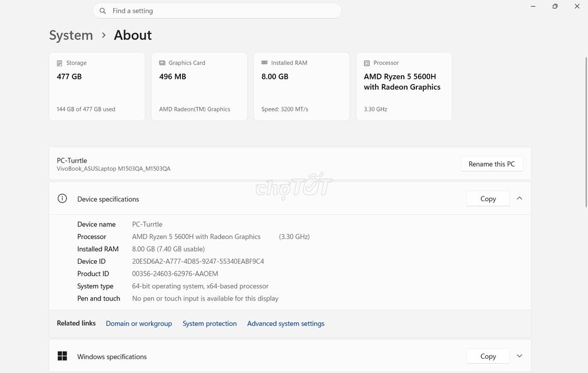The image size is (588, 373).
Task: Open System protection settings
Action: [x=210, y=324]
